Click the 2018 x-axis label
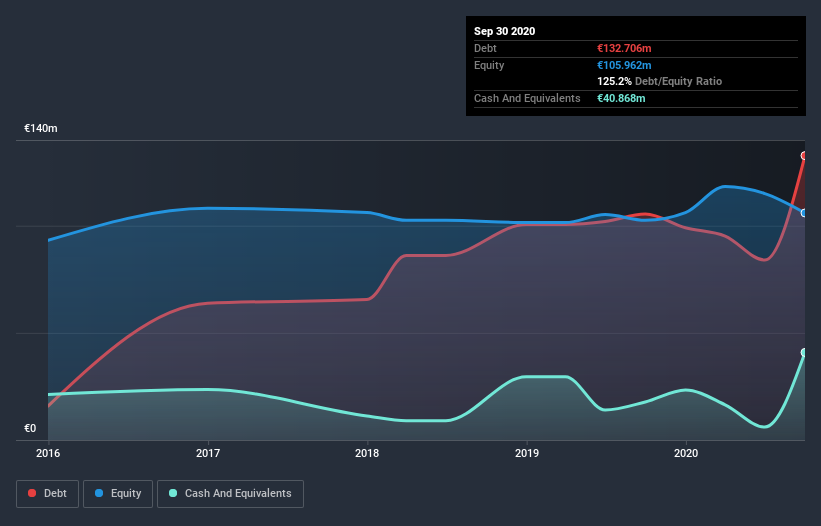The image size is (821, 526). click(367, 453)
